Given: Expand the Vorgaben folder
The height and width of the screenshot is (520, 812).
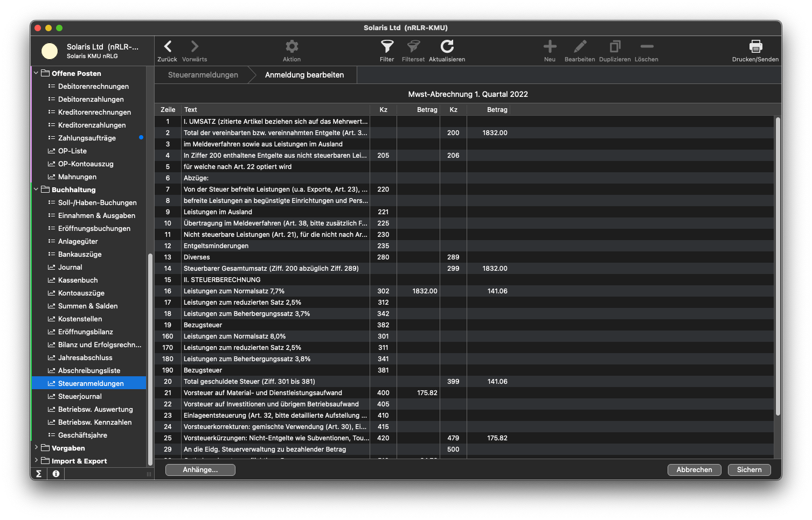Looking at the screenshot, I should click(x=36, y=448).
